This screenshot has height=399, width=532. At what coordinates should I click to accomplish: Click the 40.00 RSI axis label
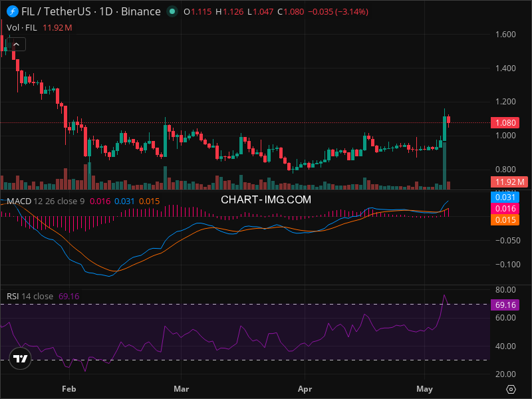click(x=505, y=346)
